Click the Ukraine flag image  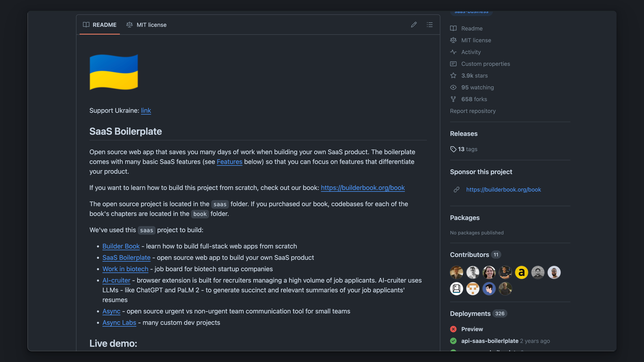pos(114,72)
